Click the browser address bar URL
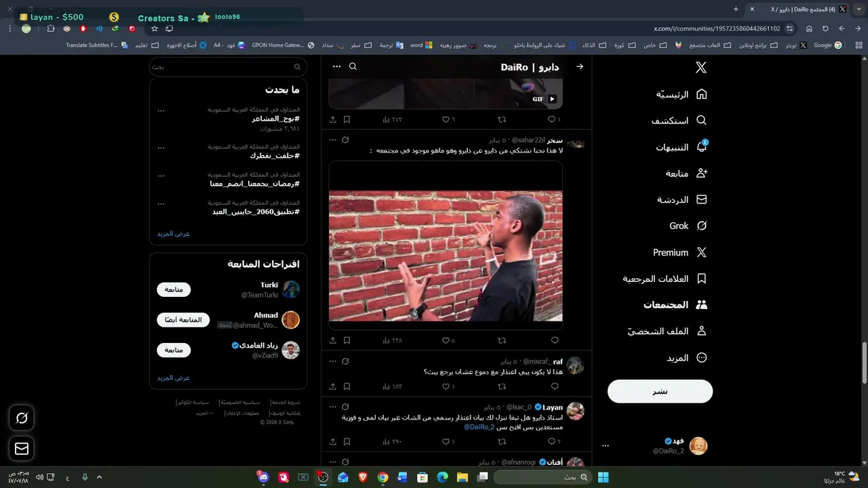 coord(717,28)
